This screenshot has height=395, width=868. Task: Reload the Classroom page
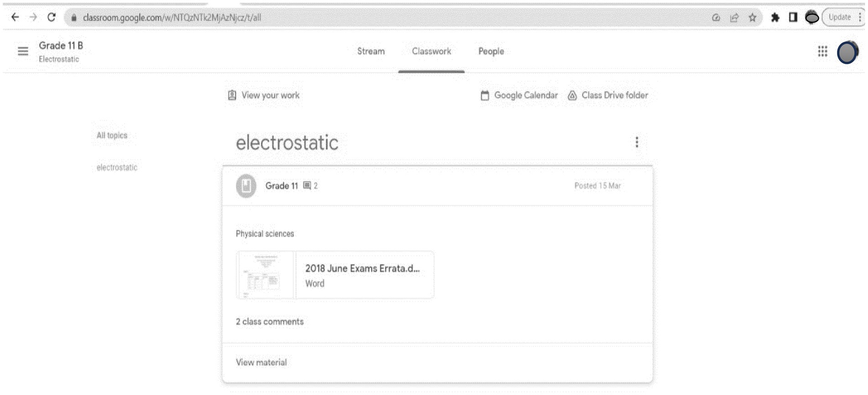(x=52, y=17)
